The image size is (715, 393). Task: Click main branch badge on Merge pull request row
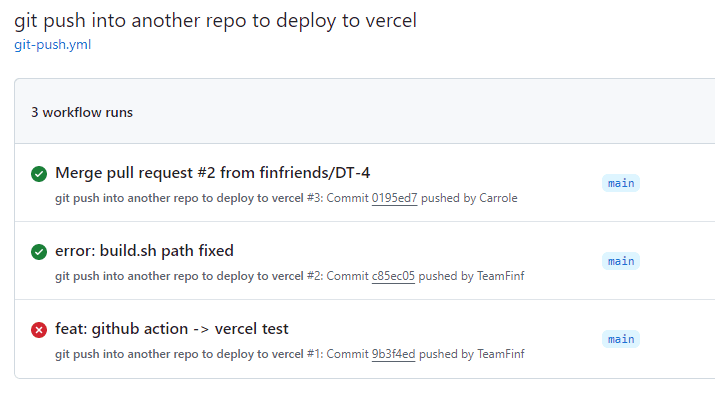coord(621,183)
